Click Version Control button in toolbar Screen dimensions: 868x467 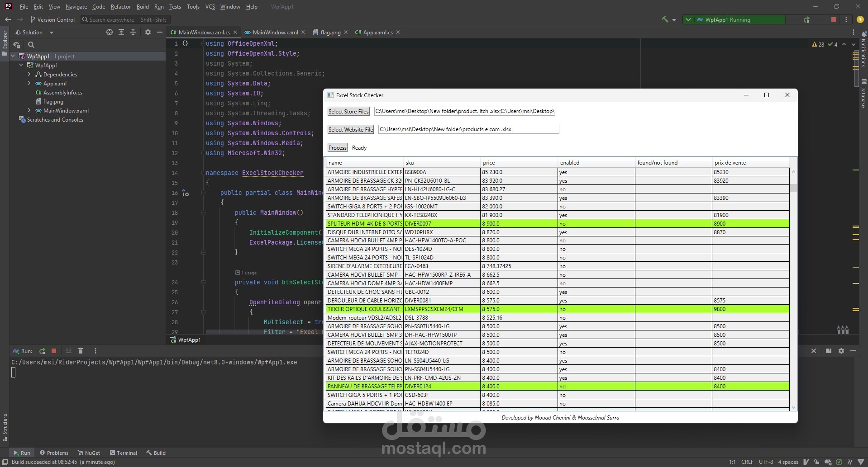[x=52, y=19]
